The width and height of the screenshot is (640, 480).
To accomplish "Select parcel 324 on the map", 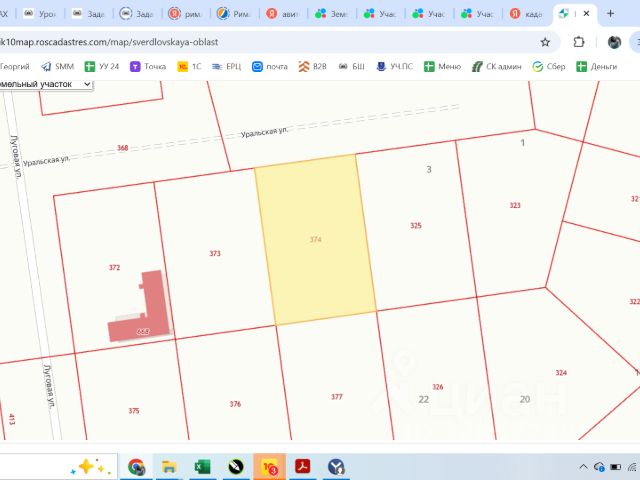I will click(561, 373).
